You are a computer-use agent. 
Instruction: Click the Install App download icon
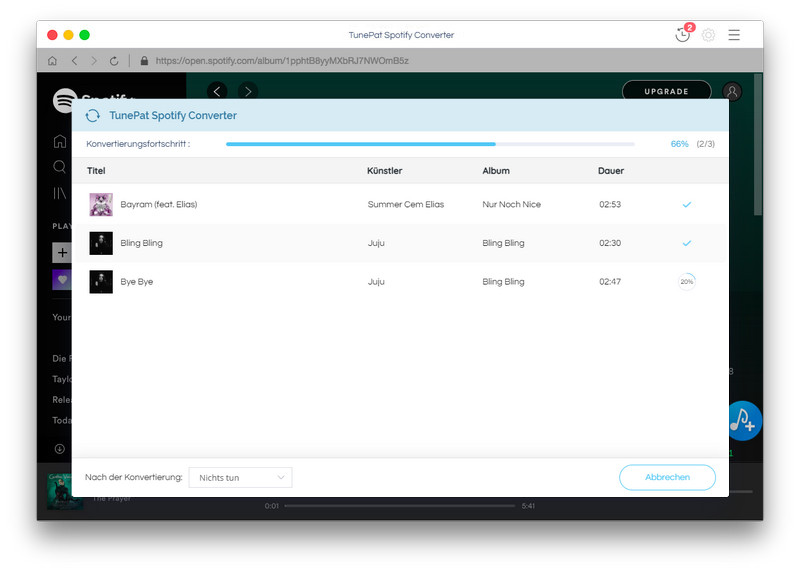click(60, 449)
